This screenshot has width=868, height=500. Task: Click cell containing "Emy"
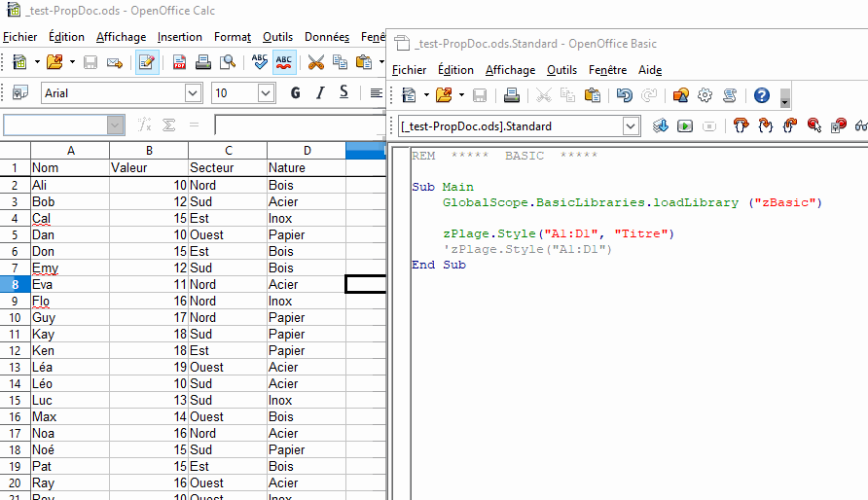point(70,268)
